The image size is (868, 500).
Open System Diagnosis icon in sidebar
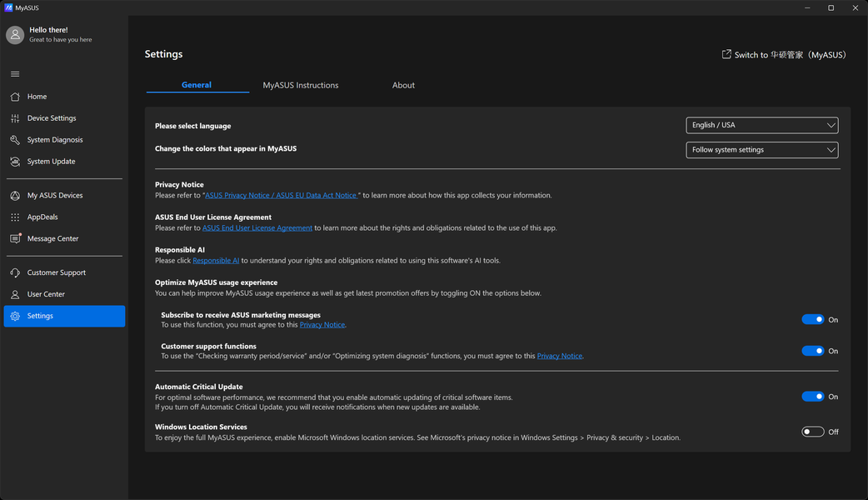point(15,140)
